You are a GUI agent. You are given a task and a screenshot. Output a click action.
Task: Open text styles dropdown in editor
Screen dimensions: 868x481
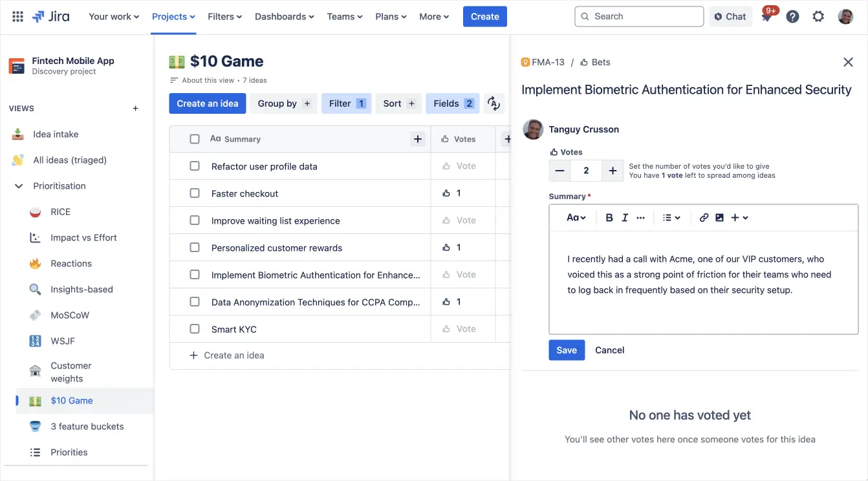576,218
